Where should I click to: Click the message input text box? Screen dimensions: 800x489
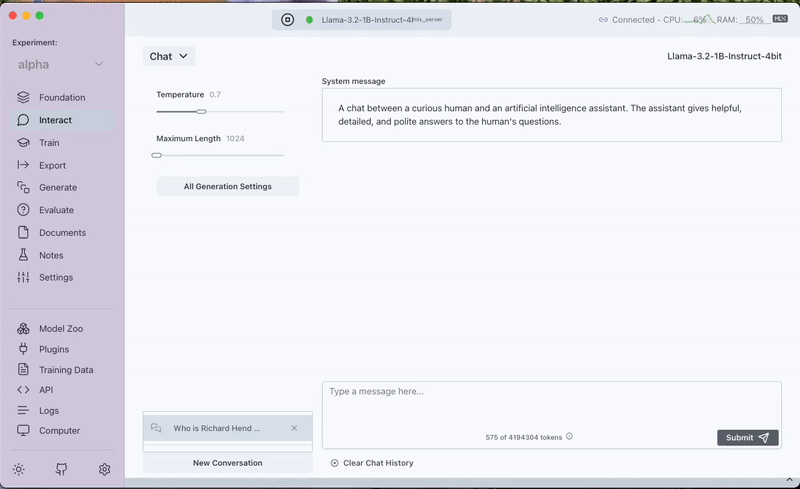click(550, 405)
